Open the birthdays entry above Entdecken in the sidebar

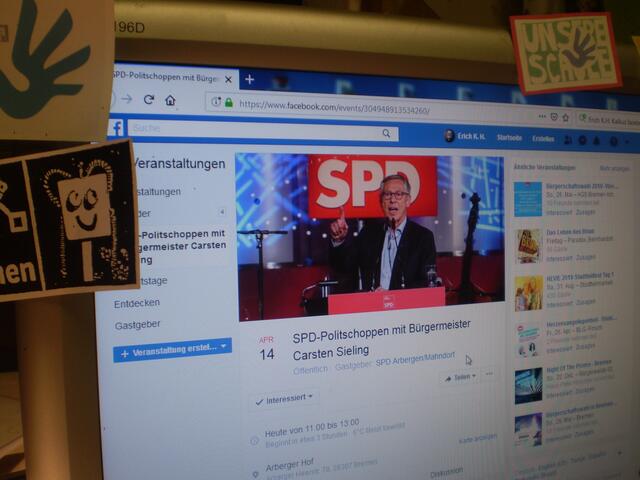pos(153,281)
